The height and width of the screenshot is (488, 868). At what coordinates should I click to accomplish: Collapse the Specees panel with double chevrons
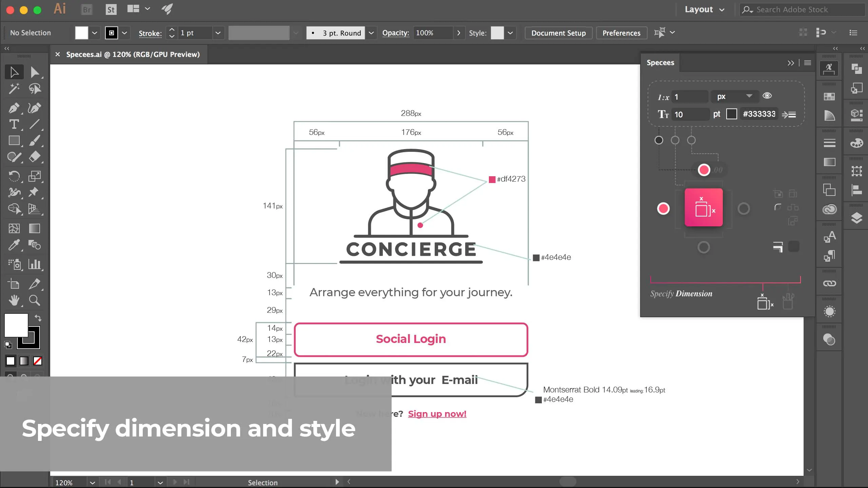coord(791,63)
